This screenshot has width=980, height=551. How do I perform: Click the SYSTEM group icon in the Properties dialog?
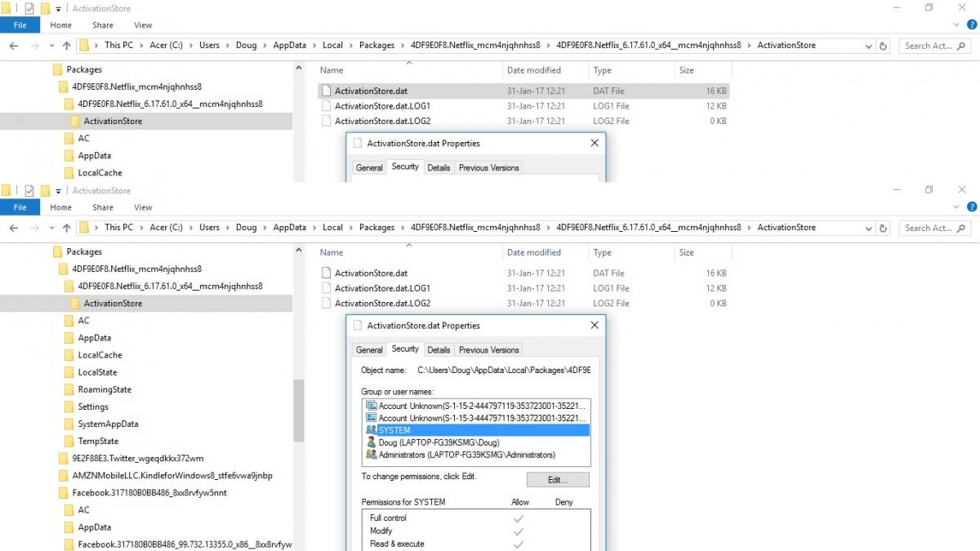click(372, 430)
